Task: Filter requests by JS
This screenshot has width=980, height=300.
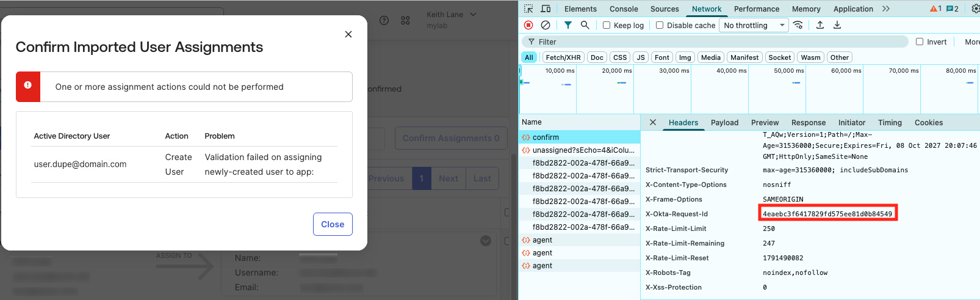Action: (x=641, y=57)
